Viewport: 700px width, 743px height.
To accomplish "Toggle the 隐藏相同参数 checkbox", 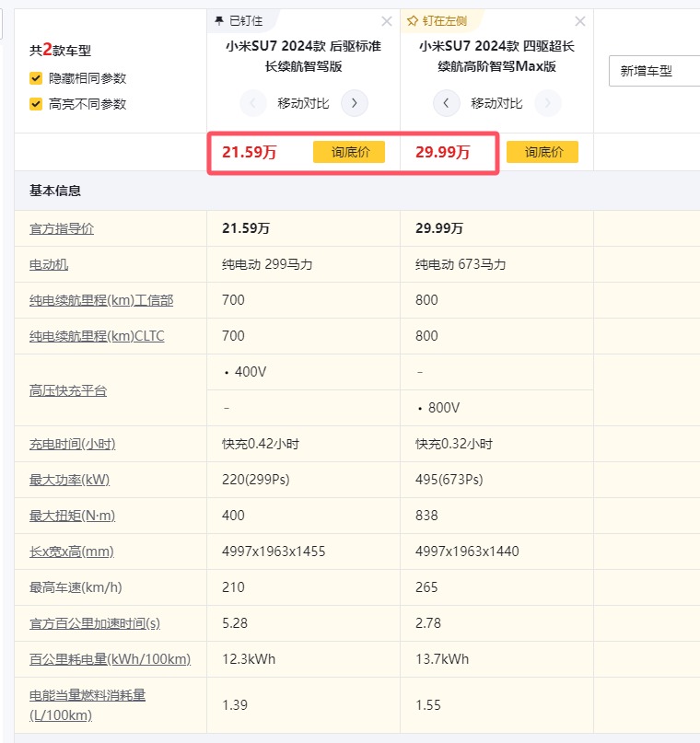I will [36, 78].
